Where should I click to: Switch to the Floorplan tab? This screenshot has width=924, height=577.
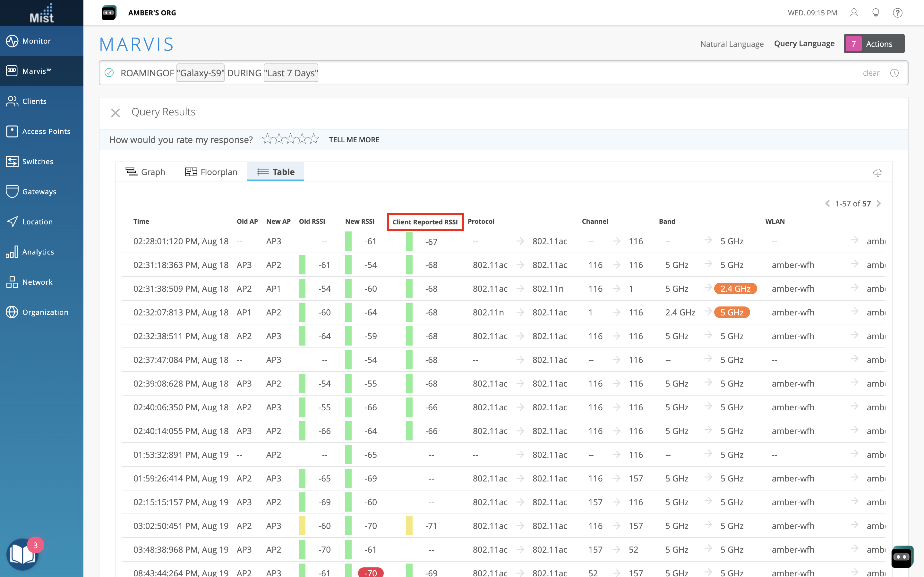click(211, 172)
